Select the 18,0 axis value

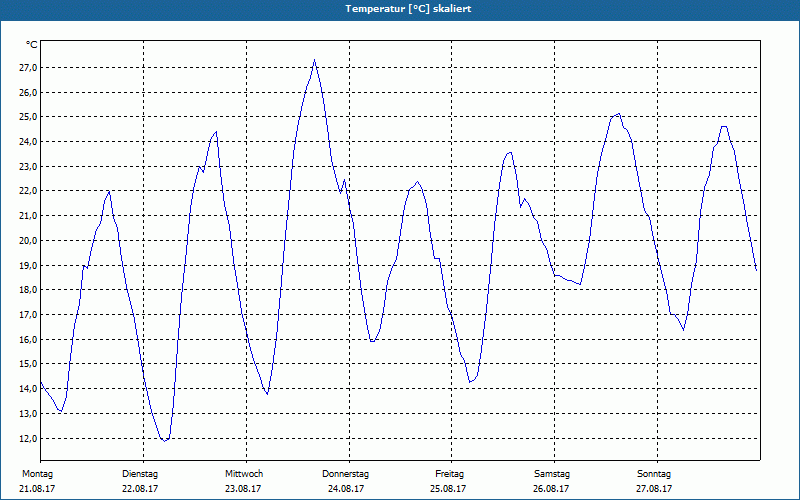tap(27, 290)
